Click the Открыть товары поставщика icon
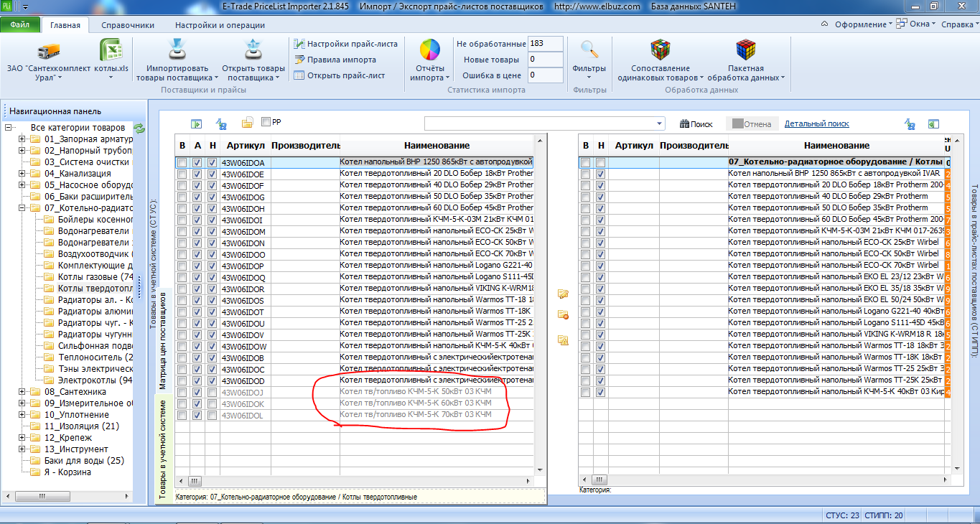This screenshot has height=524, width=980. pyautogui.click(x=253, y=51)
